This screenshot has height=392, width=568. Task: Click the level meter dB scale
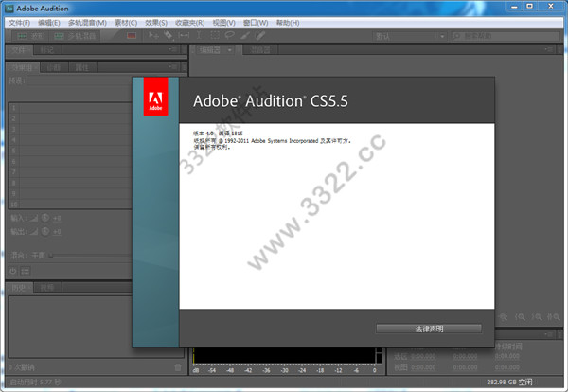click(x=286, y=370)
